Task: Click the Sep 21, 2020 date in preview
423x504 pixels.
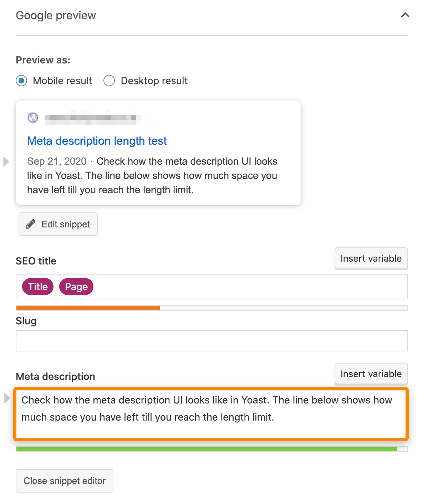Action: 56,161
